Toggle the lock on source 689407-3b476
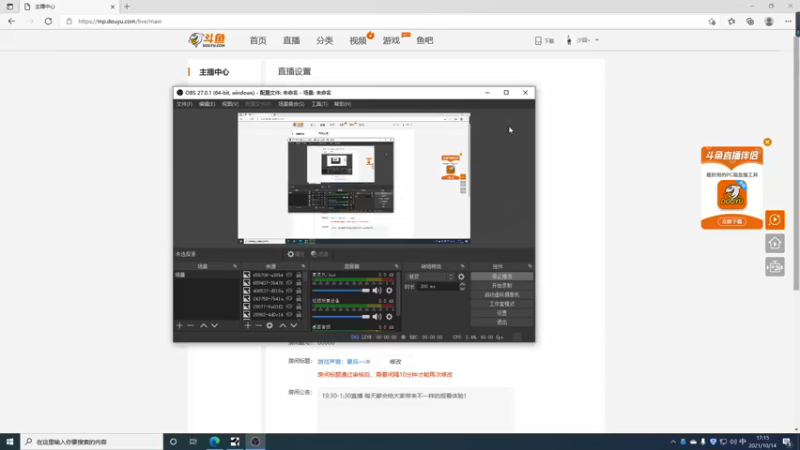The width and height of the screenshot is (800, 450). [x=298, y=283]
